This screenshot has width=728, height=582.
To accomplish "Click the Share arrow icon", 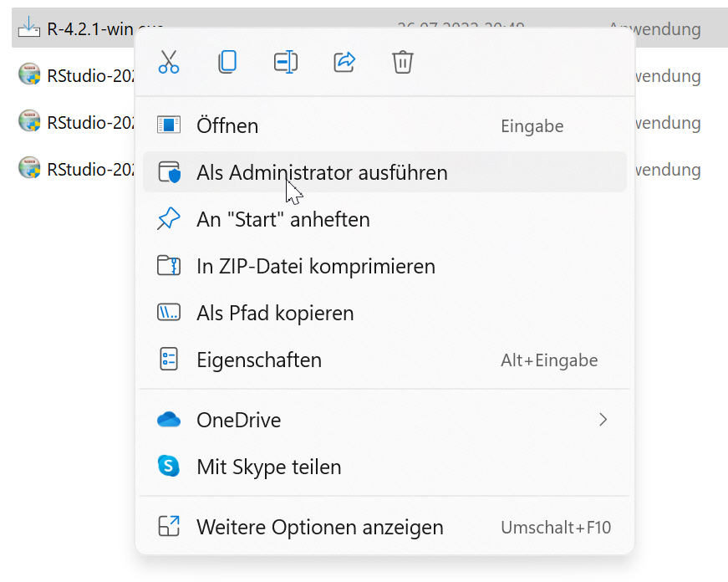I will point(344,62).
